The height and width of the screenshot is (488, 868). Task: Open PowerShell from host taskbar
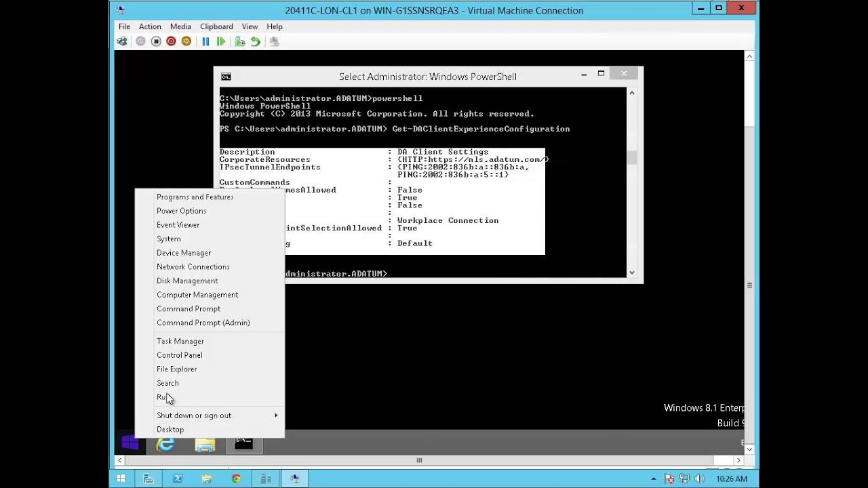(x=178, y=479)
